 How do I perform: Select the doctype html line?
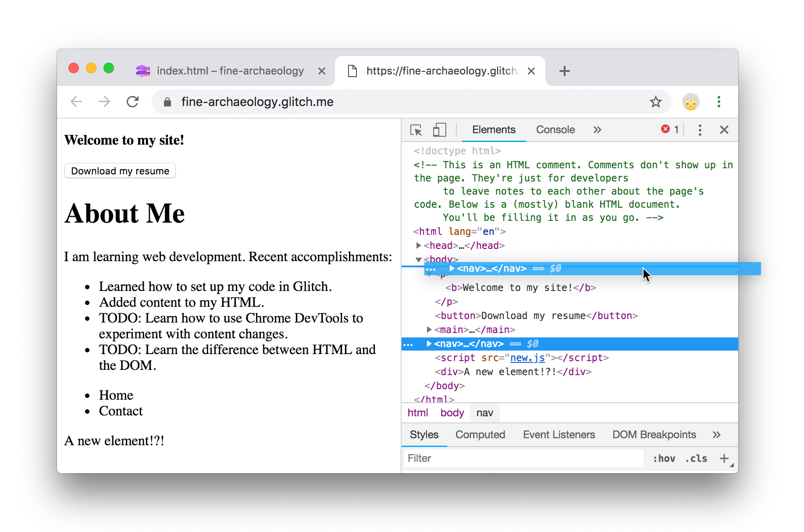click(x=457, y=151)
